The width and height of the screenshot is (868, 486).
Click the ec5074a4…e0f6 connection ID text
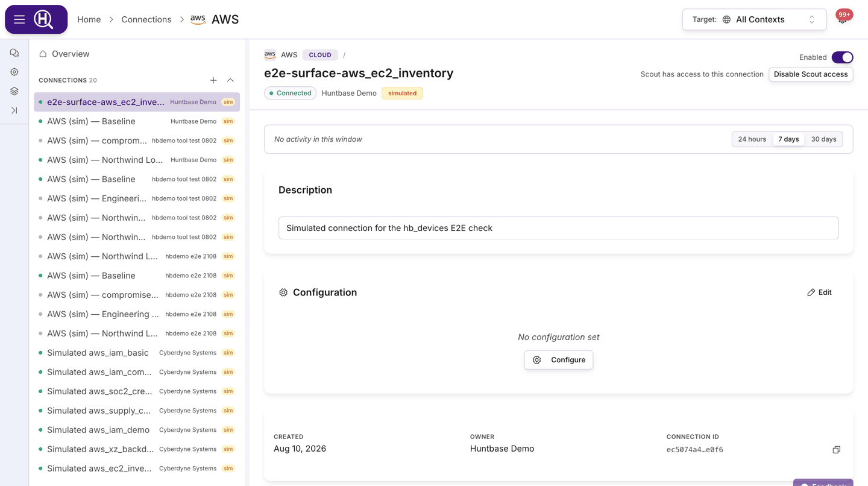(695, 450)
